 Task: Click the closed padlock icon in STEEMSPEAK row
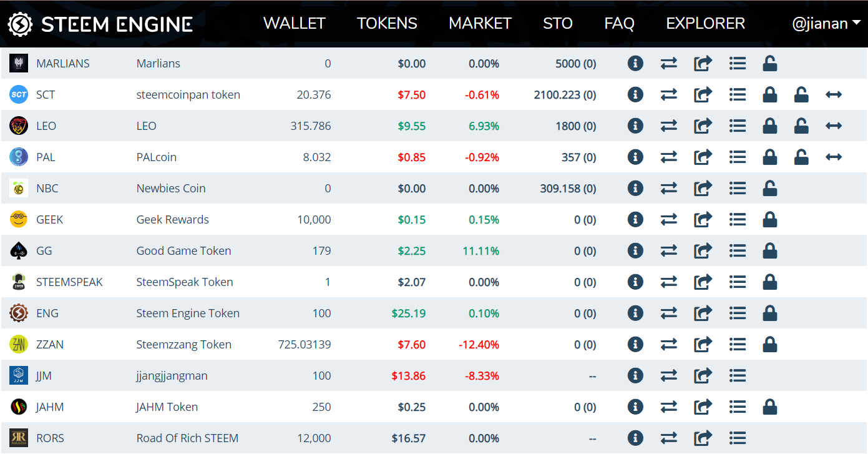point(770,282)
